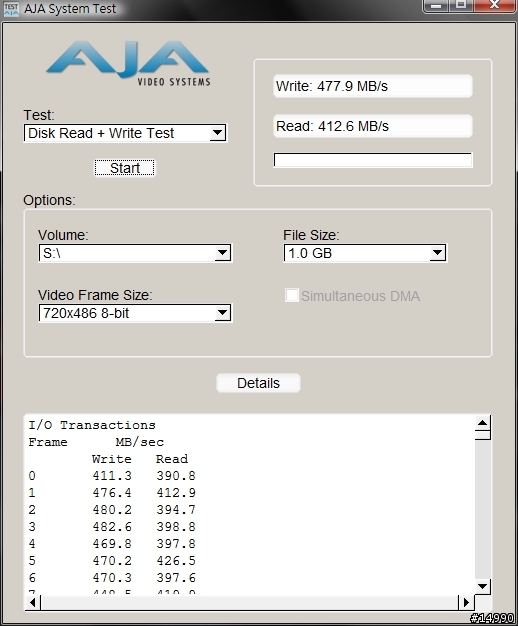
Task: Click write value 469.8 for frame 4
Action: tap(112, 544)
